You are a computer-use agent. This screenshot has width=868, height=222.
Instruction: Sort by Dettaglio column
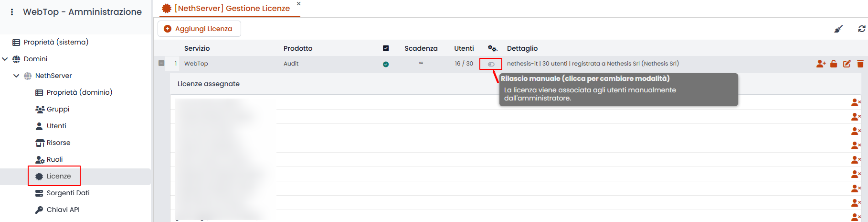tap(522, 48)
